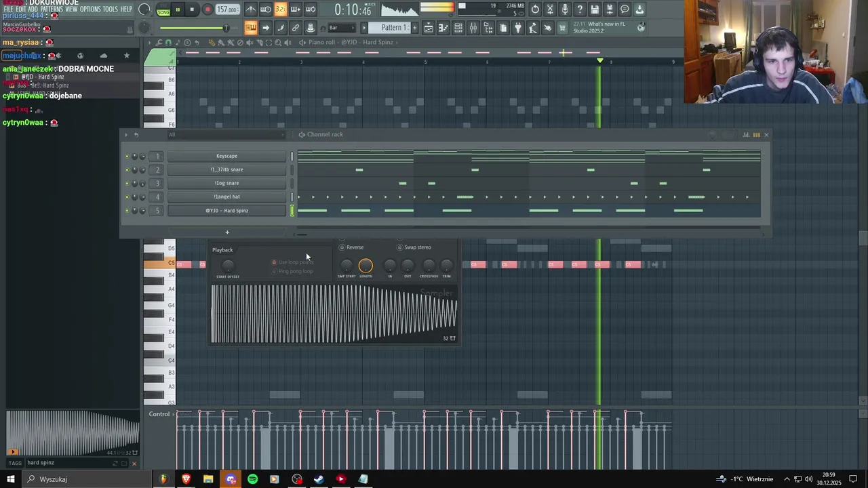Image resolution: width=868 pixels, height=488 pixels.
Task: Open the OPTIONS menu
Action: click(90, 9)
